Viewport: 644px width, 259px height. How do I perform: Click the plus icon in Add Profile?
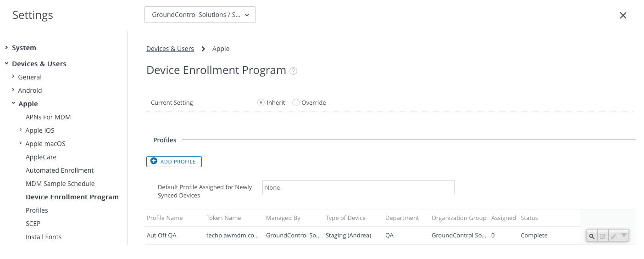click(x=154, y=161)
